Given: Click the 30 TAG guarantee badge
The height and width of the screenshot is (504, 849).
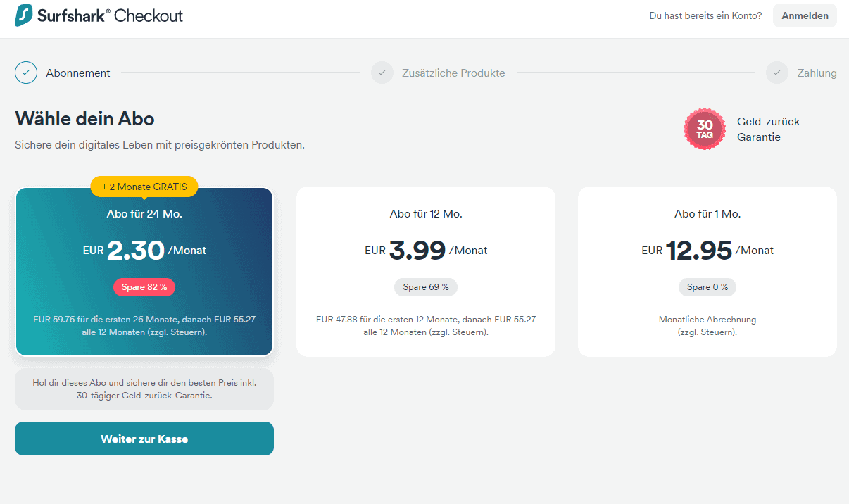Looking at the screenshot, I should point(705,130).
